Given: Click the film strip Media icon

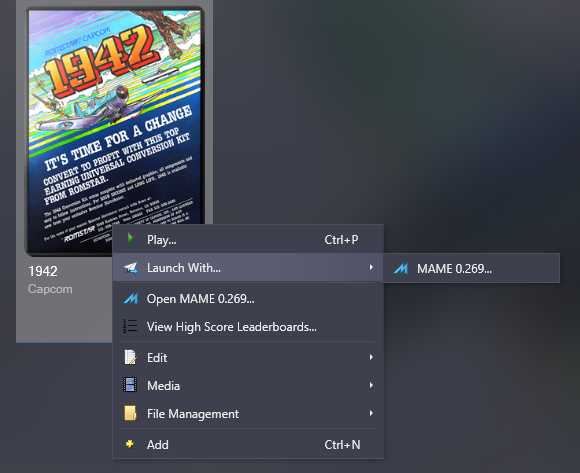Looking at the screenshot, I should (x=130, y=385).
